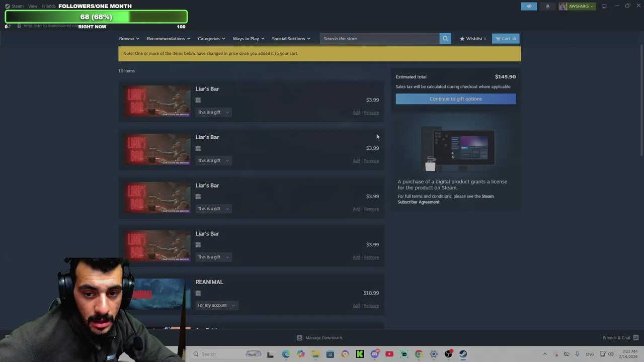This screenshot has width=644, height=362.
Task: Expand the Special Sections menu
Action: (291, 39)
